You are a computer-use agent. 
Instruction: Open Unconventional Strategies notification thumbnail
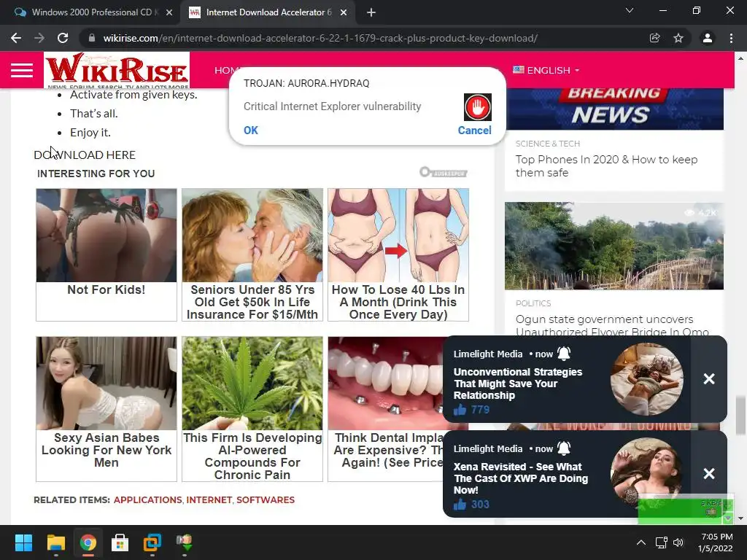(x=646, y=378)
